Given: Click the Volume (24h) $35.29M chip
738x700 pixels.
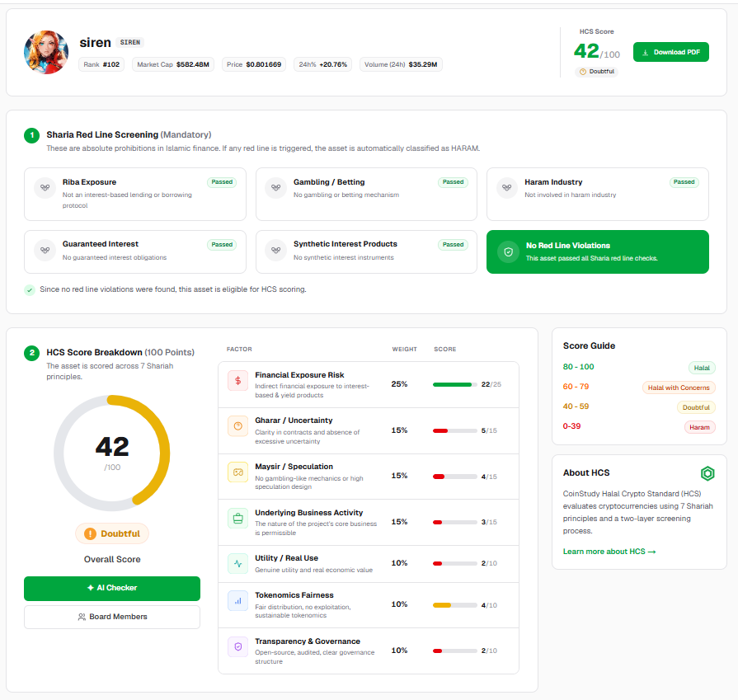Looking at the screenshot, I should (x=401, y=64).
